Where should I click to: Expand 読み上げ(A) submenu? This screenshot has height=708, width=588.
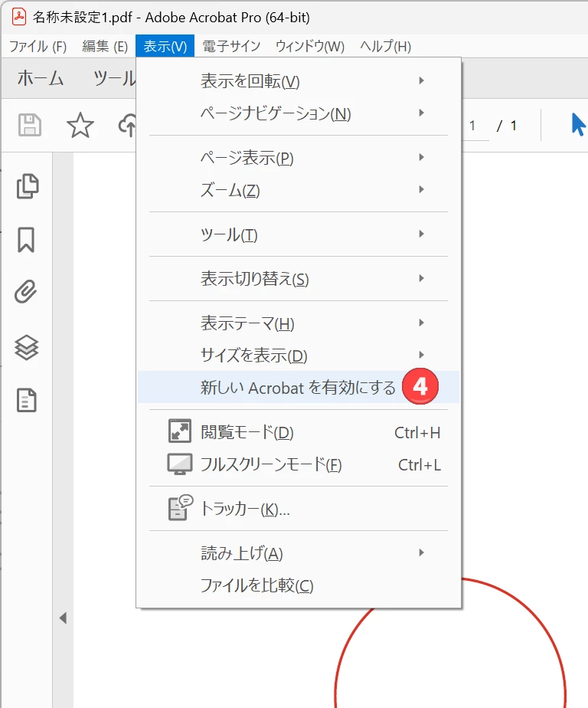(299, 553)
